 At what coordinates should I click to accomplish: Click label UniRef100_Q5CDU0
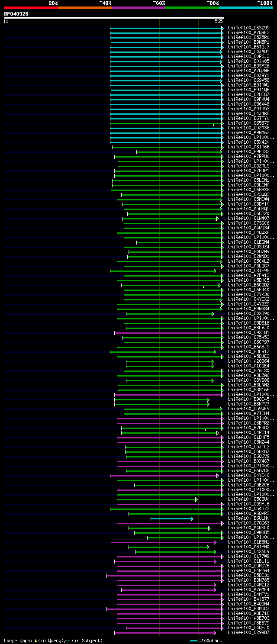pos(249,499)
